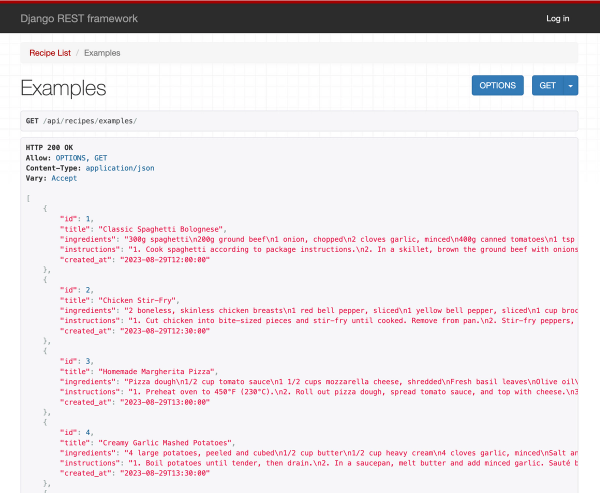This screenshot has height=493, width=600.
Task: Click the created_at value 2023-08-29T13:30:00
Action: coord(165,473)
